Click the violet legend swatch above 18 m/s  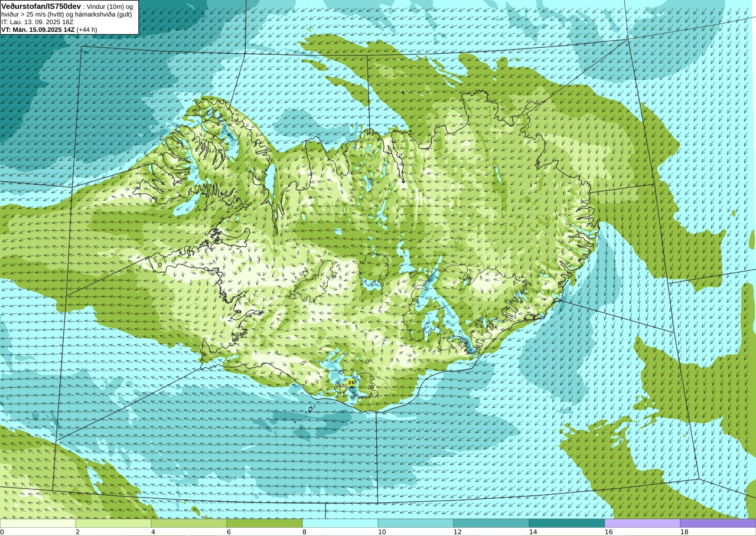tap(718, 523)
